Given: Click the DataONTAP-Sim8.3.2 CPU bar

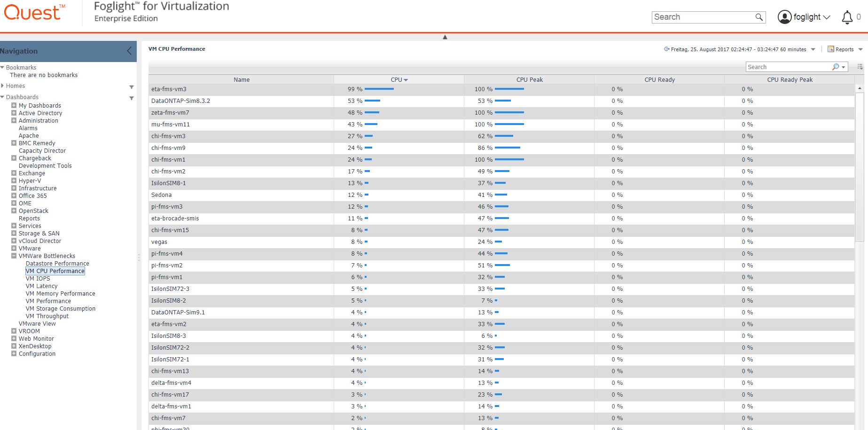Looking at the screenshot, I should click(x=372, y=101).
